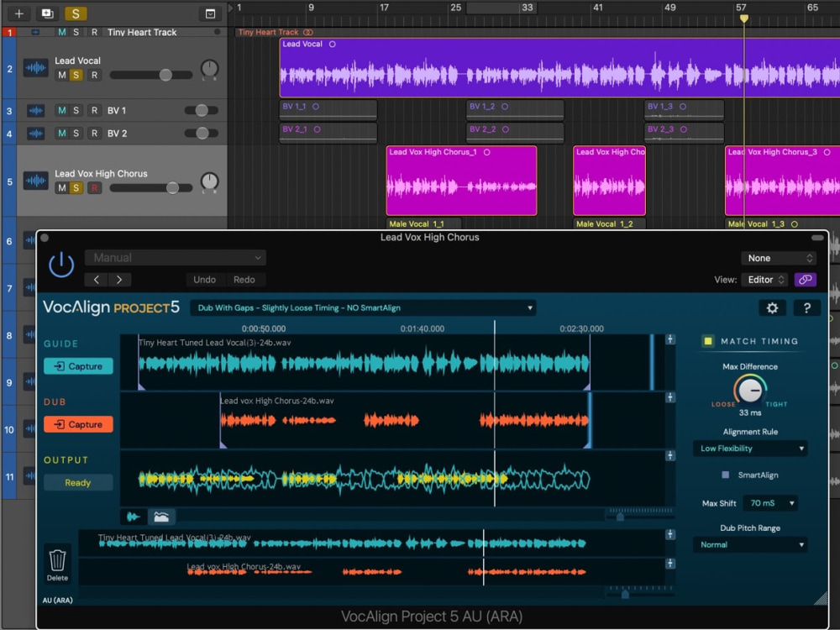Viewport: 840px width, 630px height.
Task: Capture the Guide audio
Action: pyautogui.click(x=78, y=366)
